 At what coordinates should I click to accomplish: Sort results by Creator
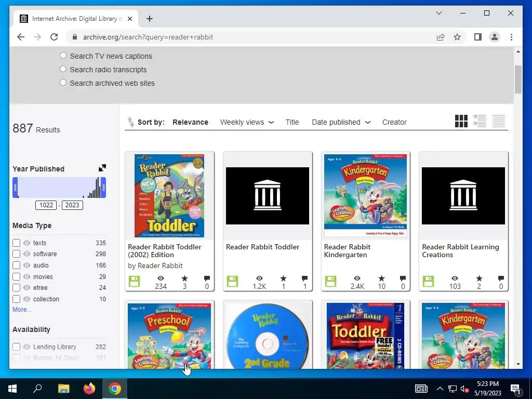tap(394, 122)
